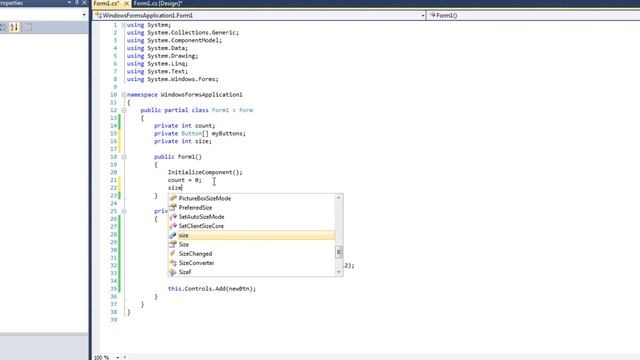This screenshot has height=360, width=640.
Task: Close the Properties panel
Action: click(84, 3)
